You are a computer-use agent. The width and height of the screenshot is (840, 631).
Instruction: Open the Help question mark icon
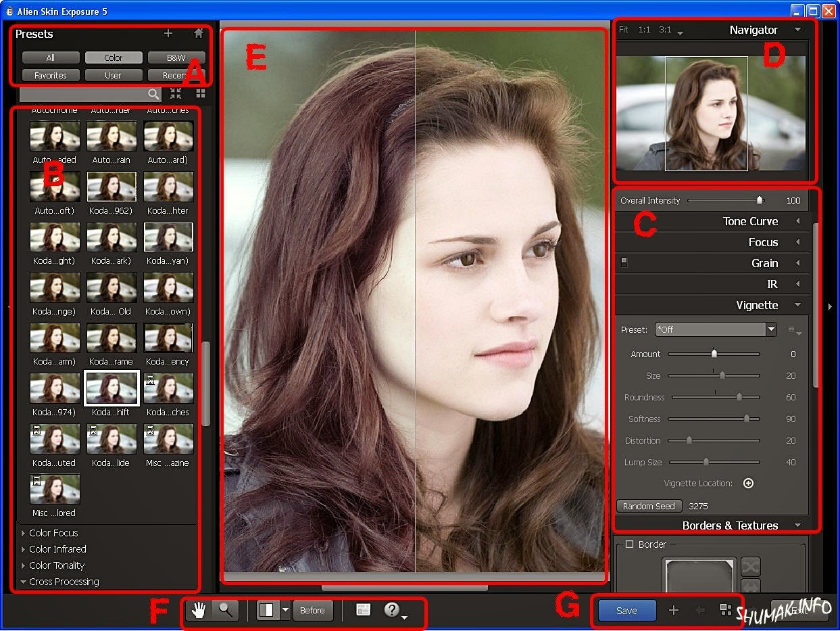coord(392,610)
